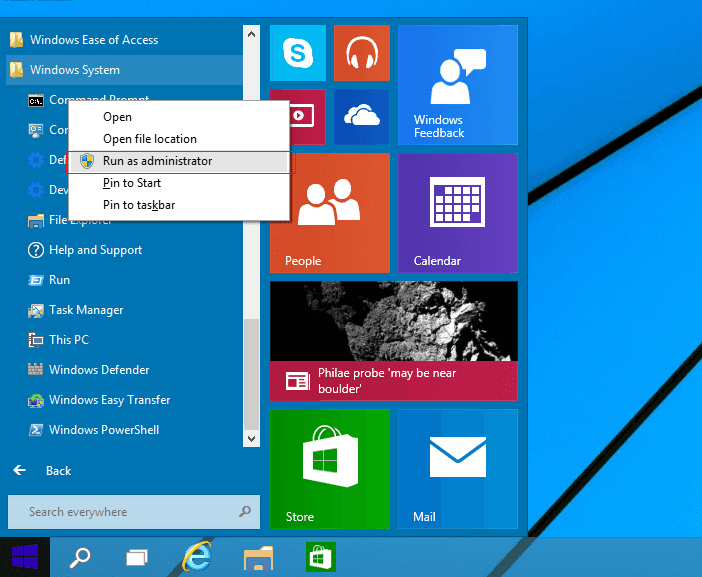The width and height of the screenshot is (702, 577).
Task: Open the People tile
Action: point(329,212)
